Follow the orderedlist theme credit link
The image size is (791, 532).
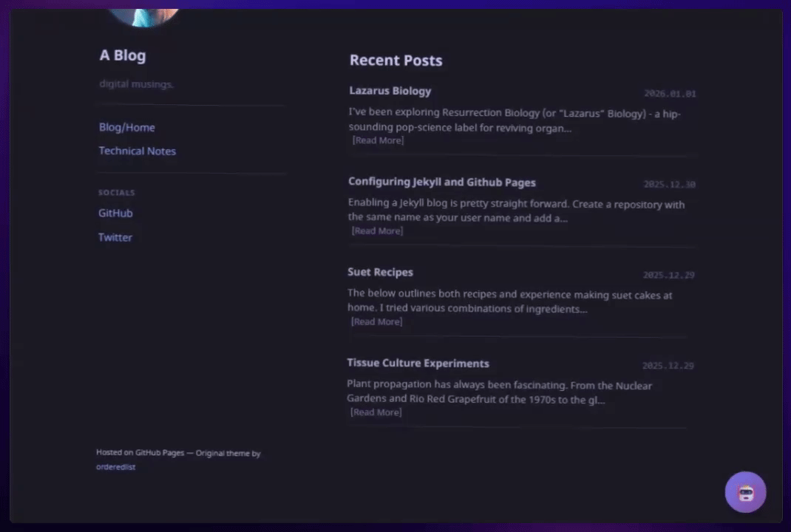[x=115, y=467]
